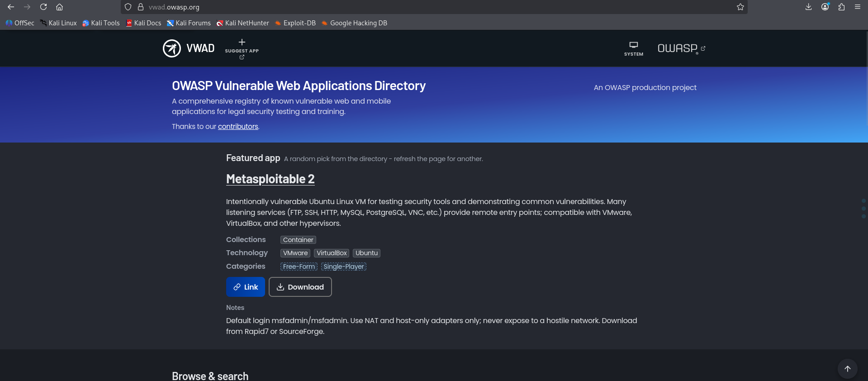Click the browser forward arrow
The width and height of the screenshot is (868, 381).
coord(27,7)
